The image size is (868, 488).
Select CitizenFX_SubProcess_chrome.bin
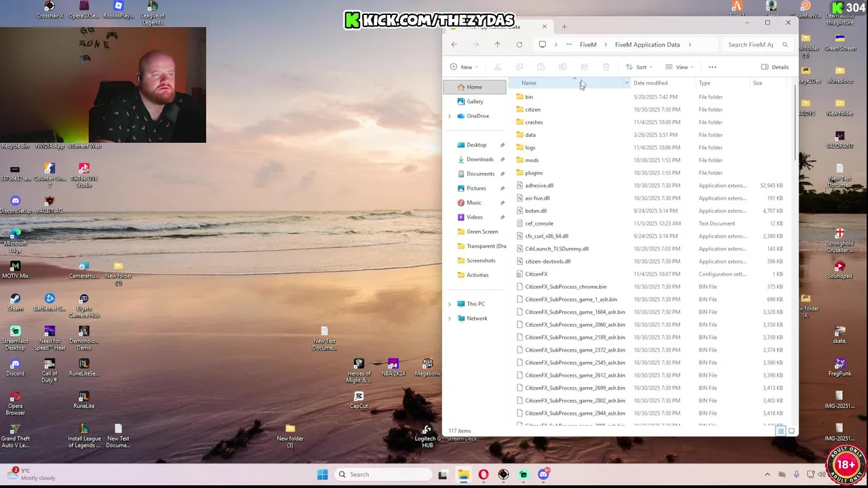click(566, 287)
